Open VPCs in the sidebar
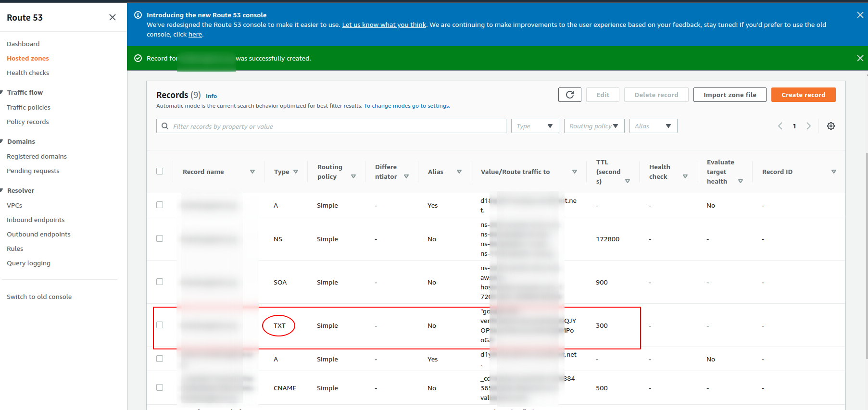 (x=14, y=205)
